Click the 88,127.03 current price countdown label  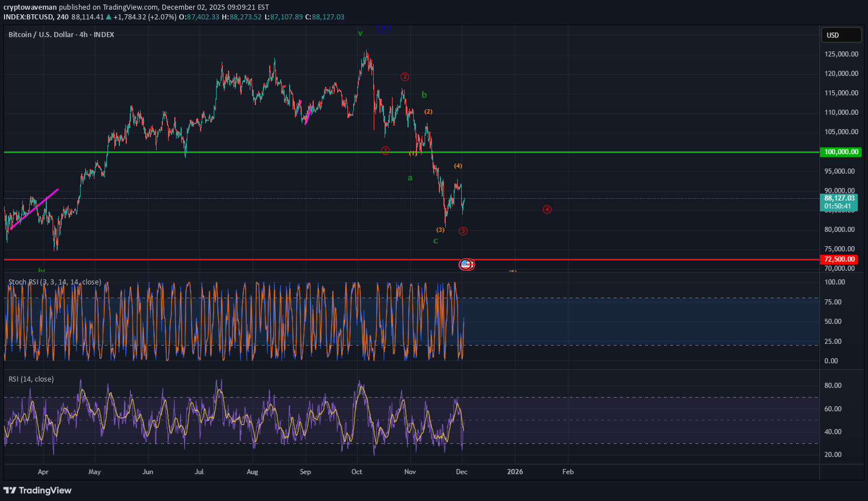[838, 202]
